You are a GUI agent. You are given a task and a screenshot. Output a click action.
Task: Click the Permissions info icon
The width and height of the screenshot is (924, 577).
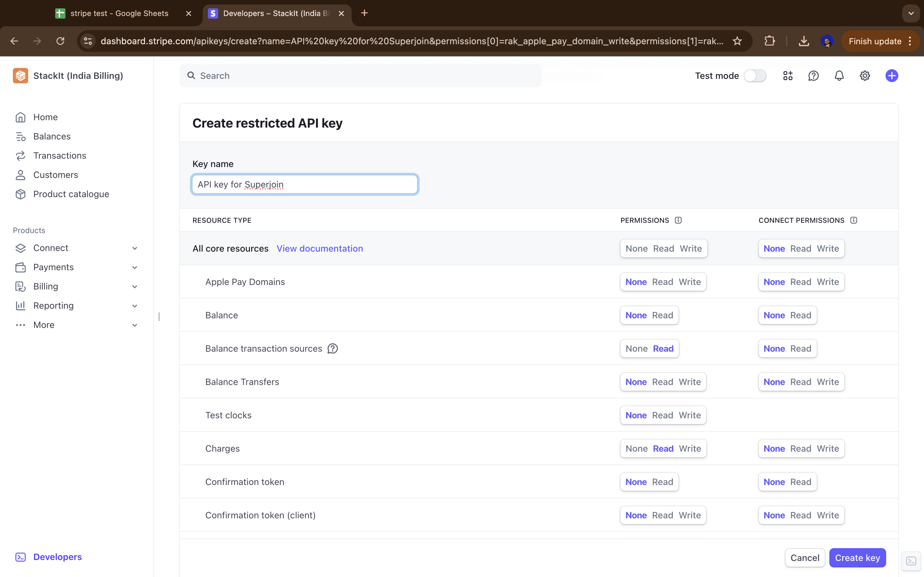point(678,220)
